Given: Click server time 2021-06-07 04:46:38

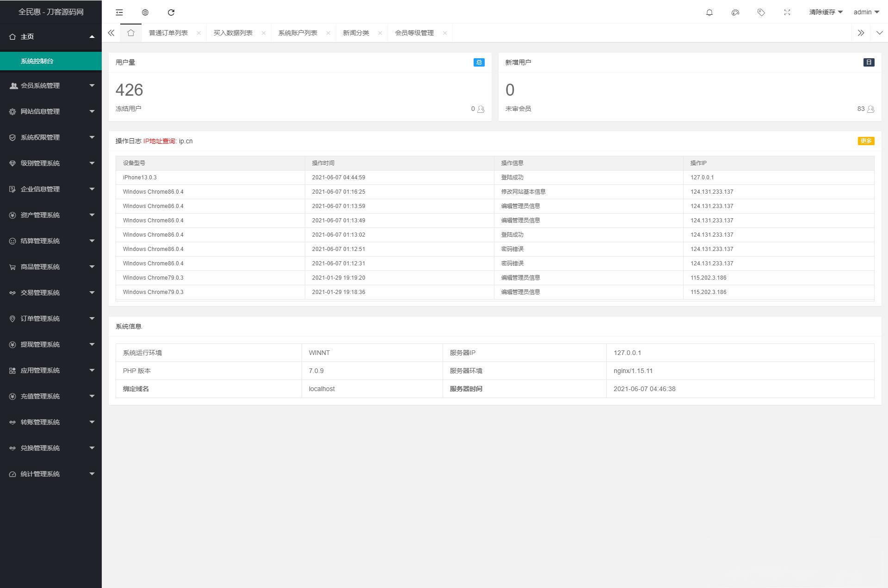Looking at the screenshot, I should [645, 389].
